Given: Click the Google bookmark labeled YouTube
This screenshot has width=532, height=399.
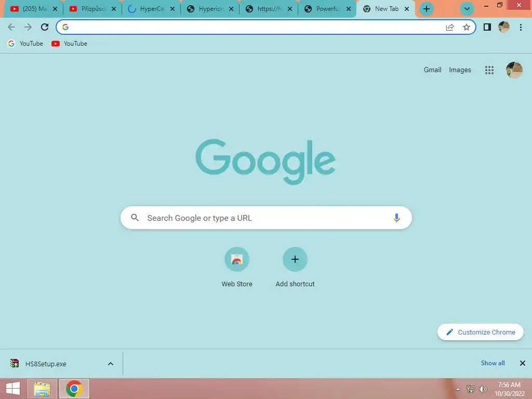Looking at the screenshot, I should 25,44.
